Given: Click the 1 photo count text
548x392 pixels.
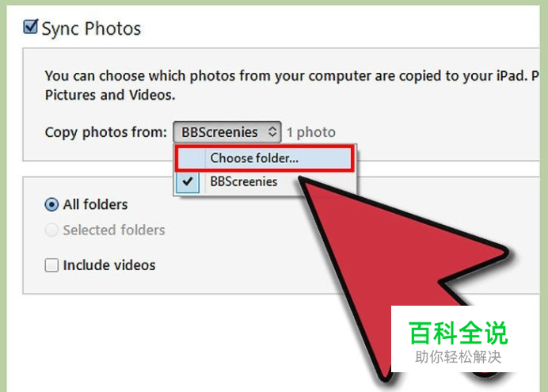Looking at the screenshot, I should click(311, 132).
